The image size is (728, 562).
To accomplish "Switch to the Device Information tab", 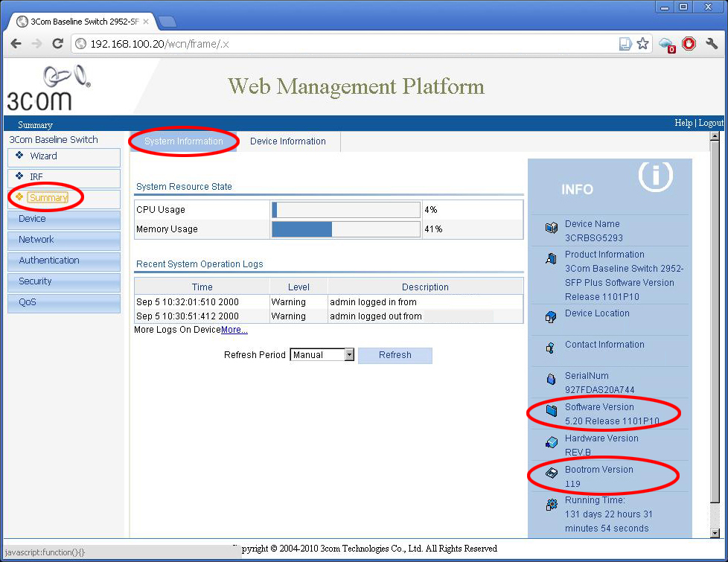I will (288, 141).
